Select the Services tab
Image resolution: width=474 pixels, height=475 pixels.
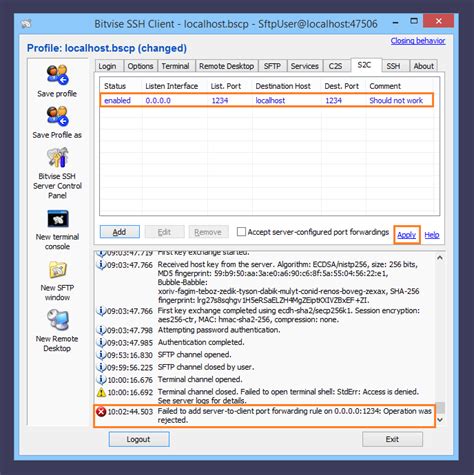pos(305,66)
